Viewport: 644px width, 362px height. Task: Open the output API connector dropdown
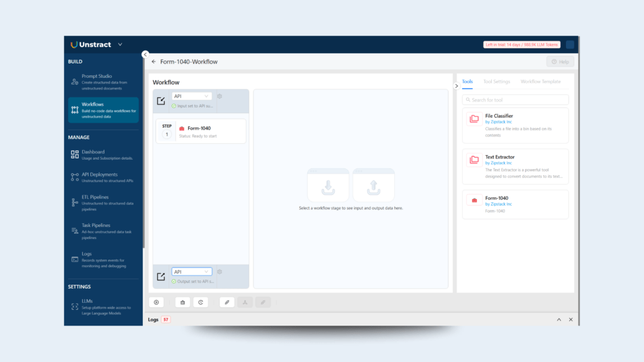click(192, 272)
